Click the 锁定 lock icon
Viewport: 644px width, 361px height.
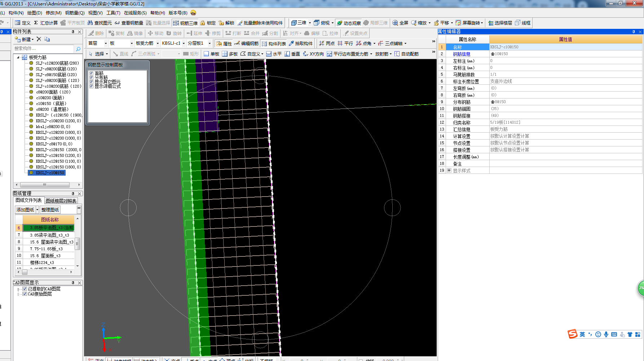208,23
